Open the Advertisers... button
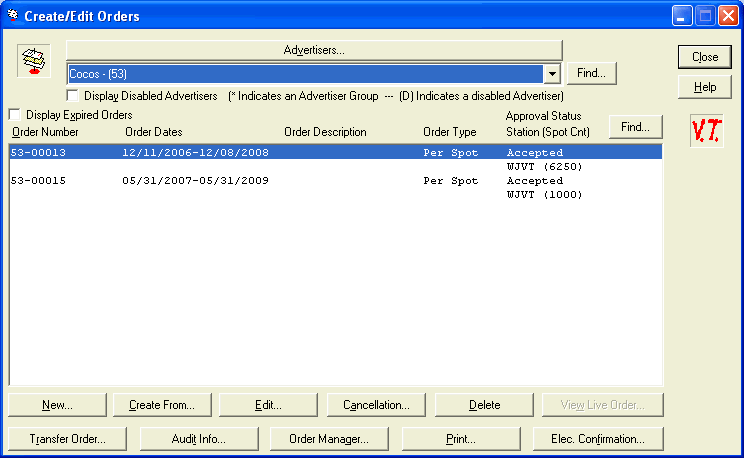The image size is (744, 458). 314,50
